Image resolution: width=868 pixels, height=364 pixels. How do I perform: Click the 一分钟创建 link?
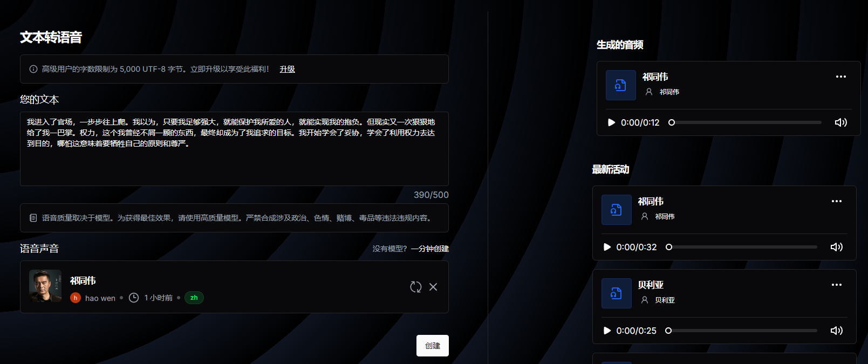[x=430, y=249]
